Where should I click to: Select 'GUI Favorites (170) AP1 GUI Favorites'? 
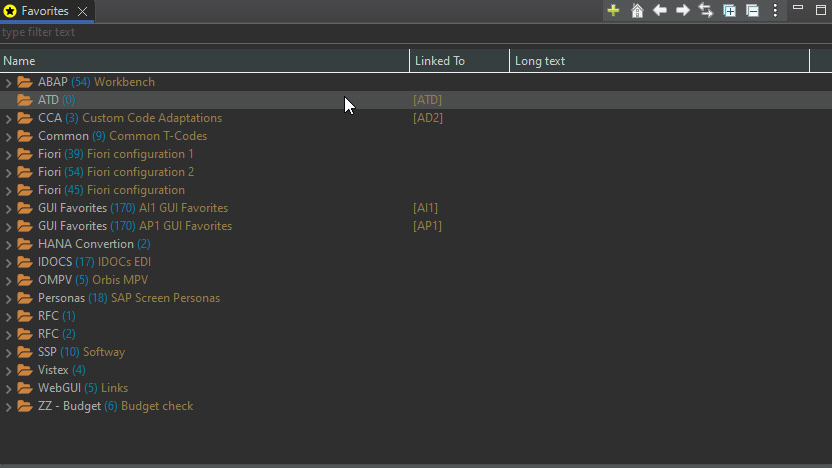(x=135, y=226)
